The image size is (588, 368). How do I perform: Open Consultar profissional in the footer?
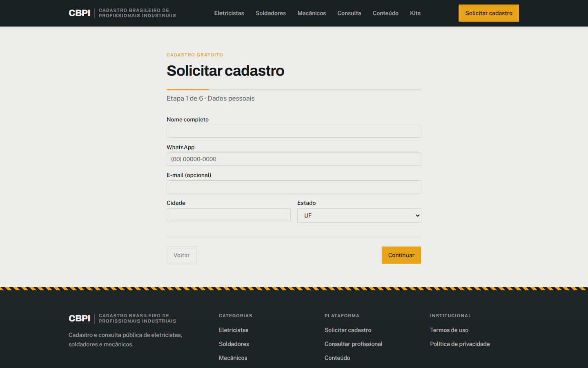tap(354, 344)
